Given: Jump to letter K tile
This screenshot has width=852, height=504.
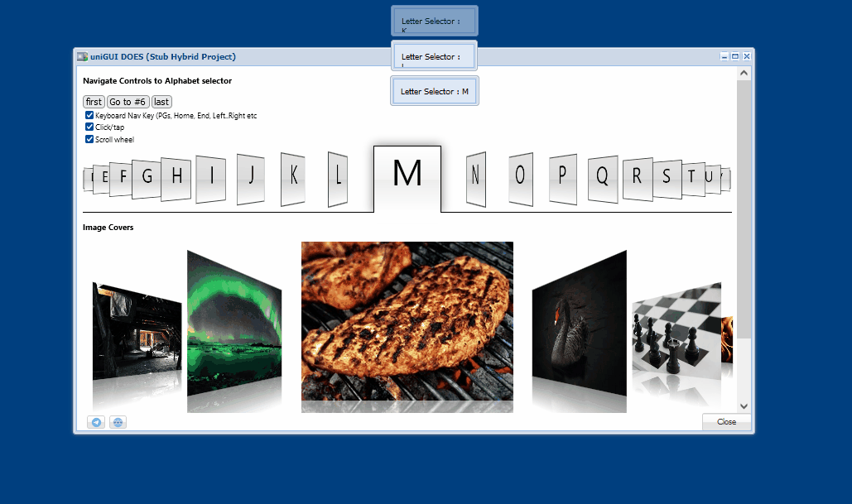Looking at the screenshot, I should pyautogui.click(x=293, y=178).
